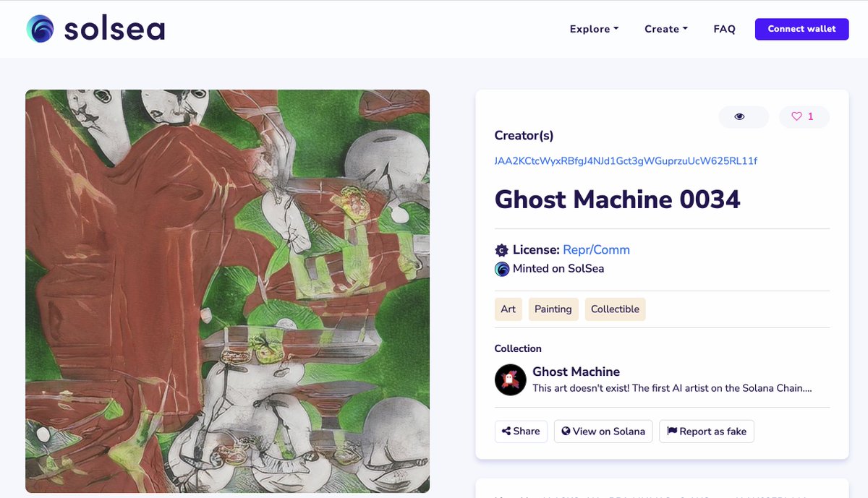Viewport: 868px width, 498px height.
Task: View the Repr/Comm license details
Action: [x=596, y=250]
